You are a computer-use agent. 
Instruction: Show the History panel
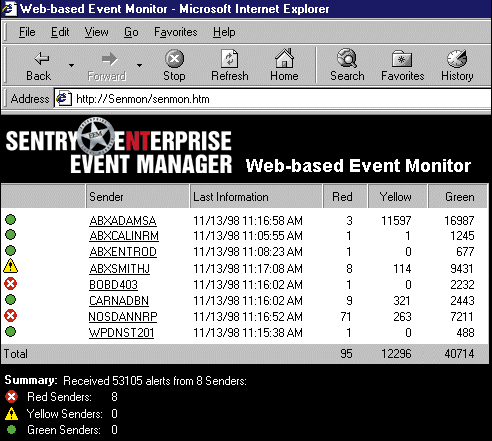[x=457, y=66]
